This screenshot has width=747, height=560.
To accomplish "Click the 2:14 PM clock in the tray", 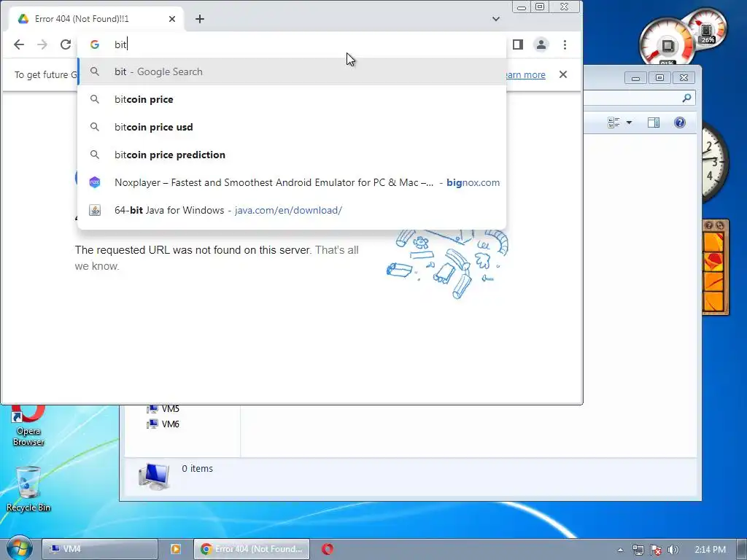I will 710,550.
